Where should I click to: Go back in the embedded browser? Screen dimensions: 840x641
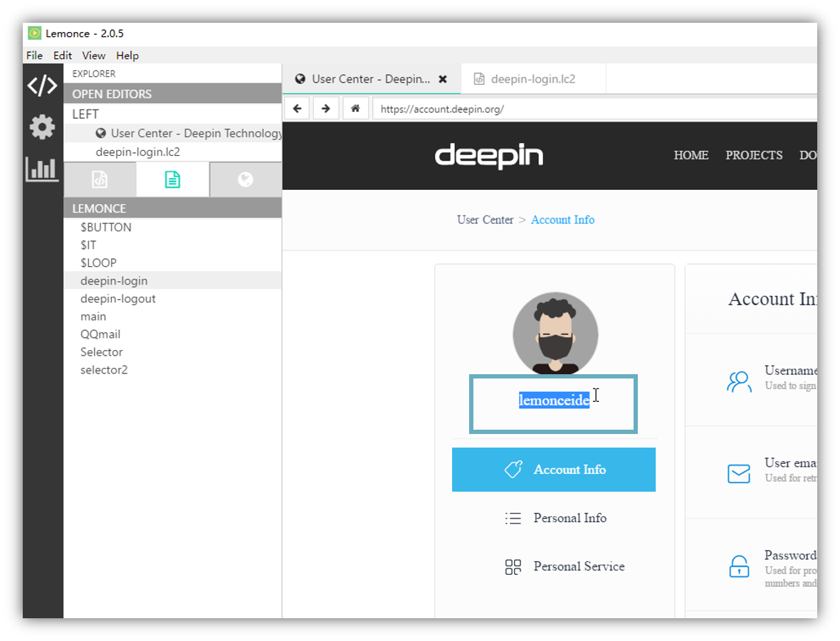298,109
